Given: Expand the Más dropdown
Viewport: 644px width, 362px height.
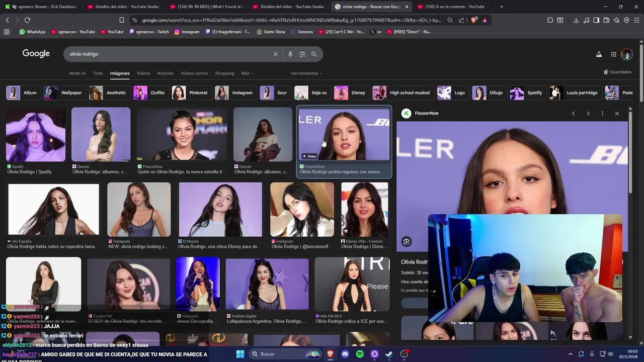Looking at the screenshot, I should (247, 73).
